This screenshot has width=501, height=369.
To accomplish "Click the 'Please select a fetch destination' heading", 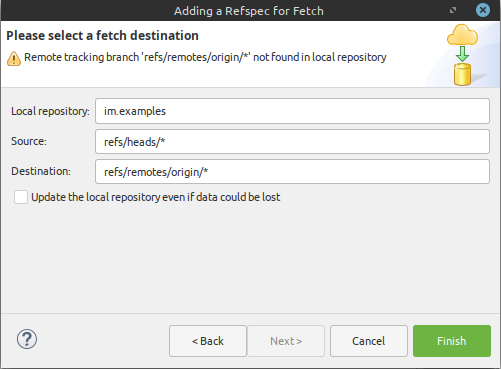I will (x=102, y=35).
